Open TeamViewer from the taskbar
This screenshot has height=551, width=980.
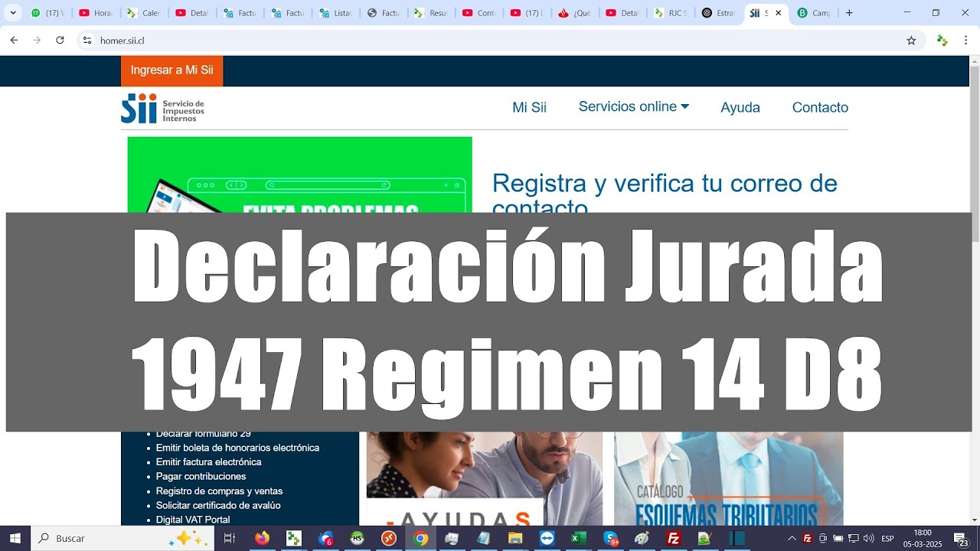coord(547,539)
